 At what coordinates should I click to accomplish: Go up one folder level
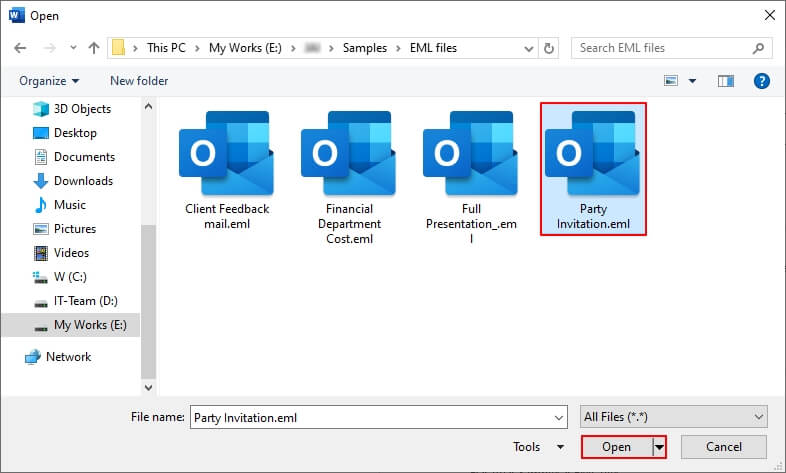pos(94,48)
